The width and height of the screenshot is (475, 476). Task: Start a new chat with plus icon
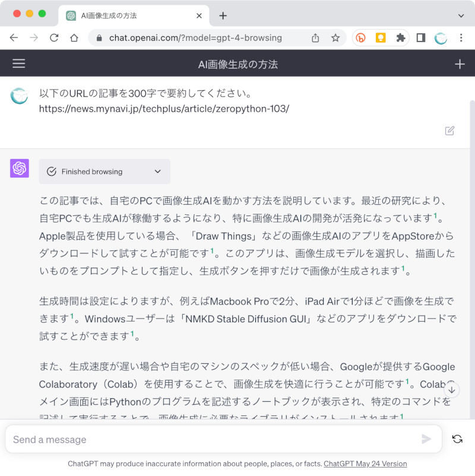(x=460, y=64)
